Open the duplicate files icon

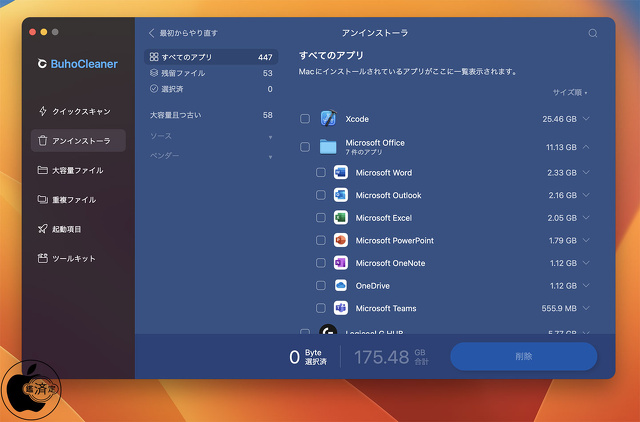point(42,199)
